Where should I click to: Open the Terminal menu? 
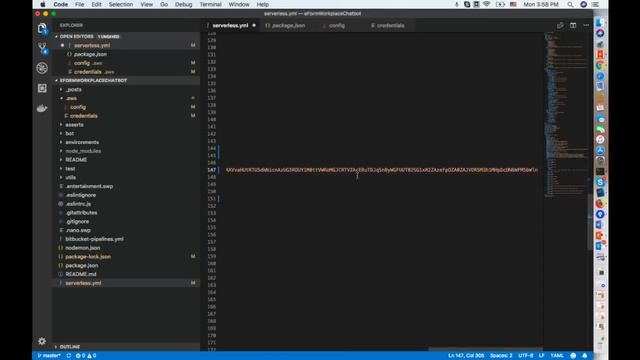pyautogui.click(x=210, y=4)
